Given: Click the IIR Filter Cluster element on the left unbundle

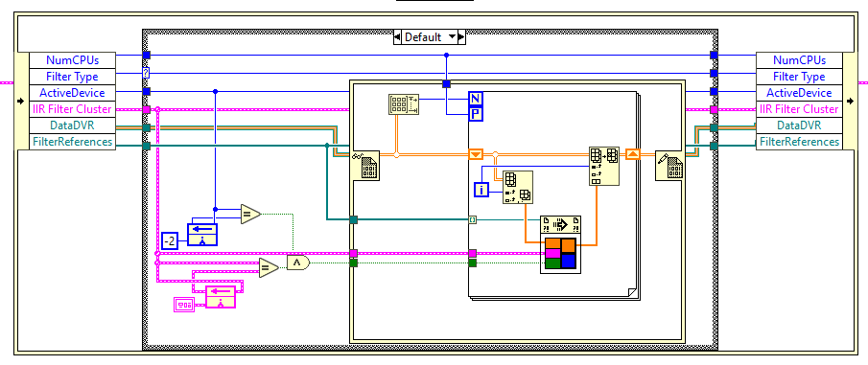Looking at the screenshot, I should [72, 109].
